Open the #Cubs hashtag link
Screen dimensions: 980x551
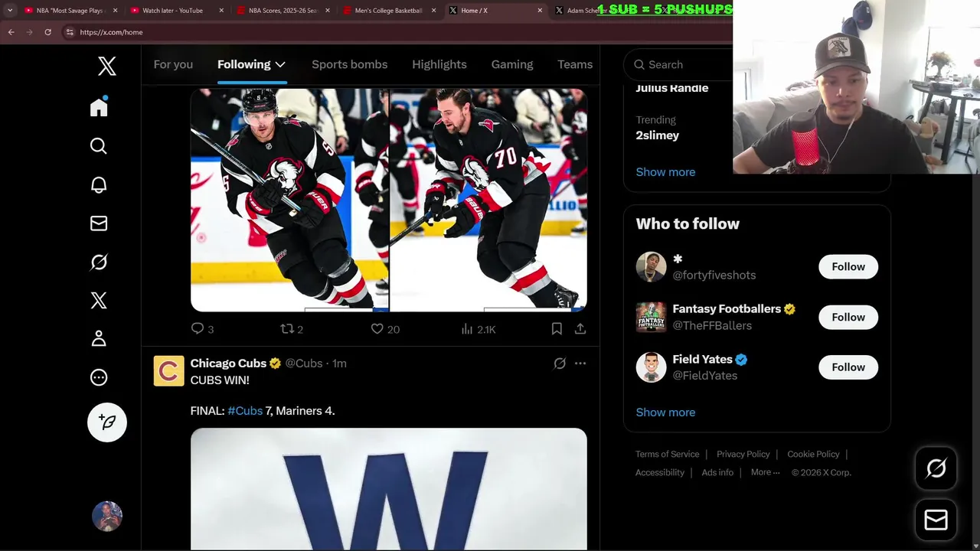[245, 411]
